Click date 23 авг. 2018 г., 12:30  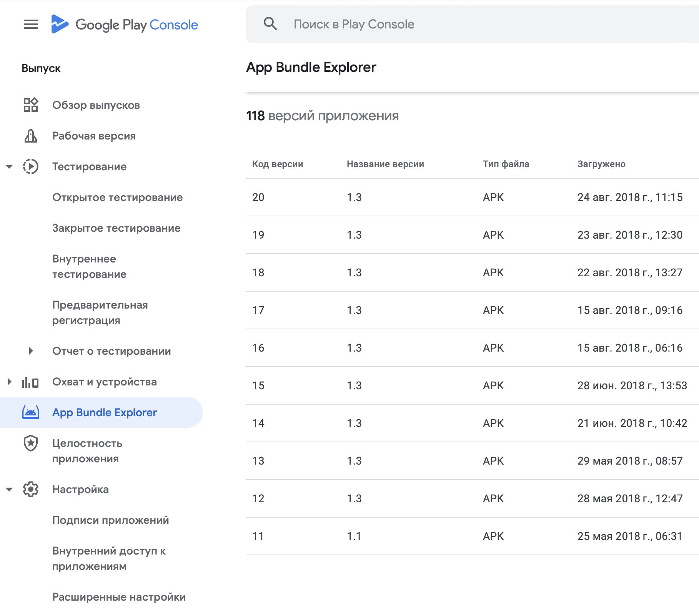point(630,235)
